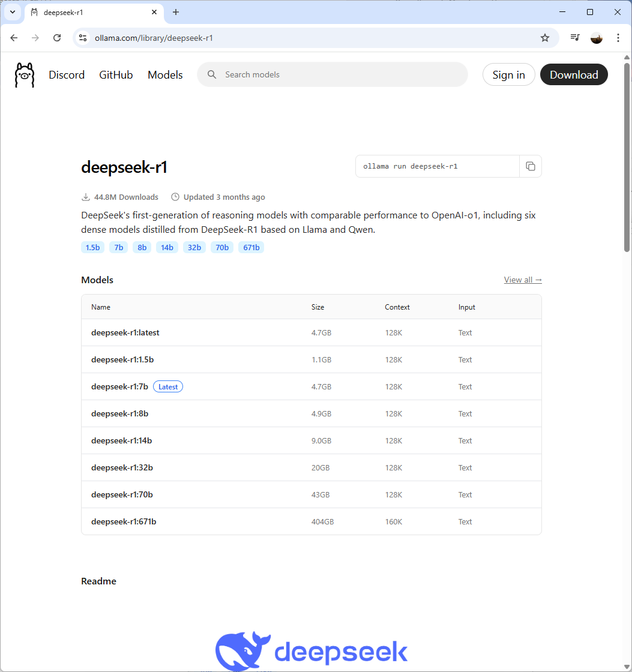The image size is (632, 672).
Task: Go to the Models page
Action: 165,74
